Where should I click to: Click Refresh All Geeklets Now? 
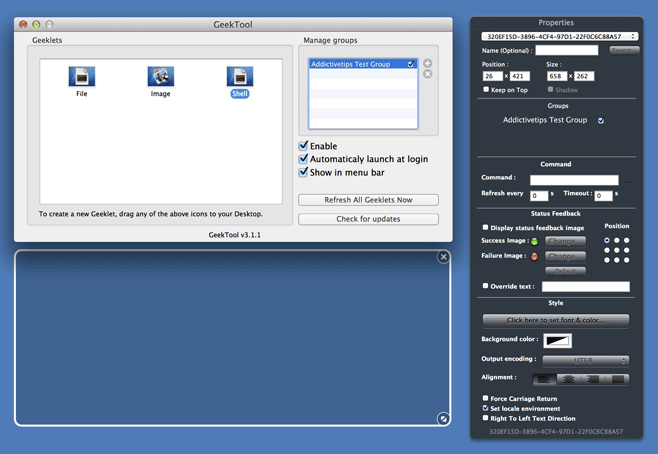368,200
